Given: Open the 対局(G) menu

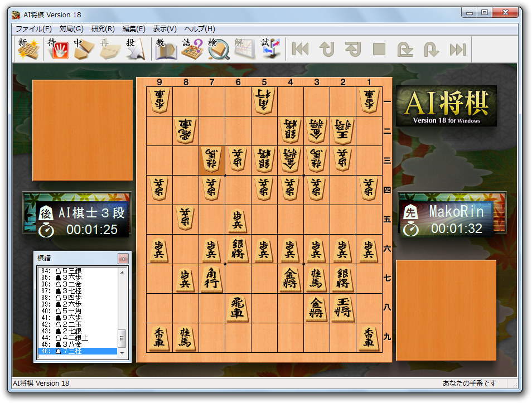Looking at the screenshot, I should tap(71, 29).
